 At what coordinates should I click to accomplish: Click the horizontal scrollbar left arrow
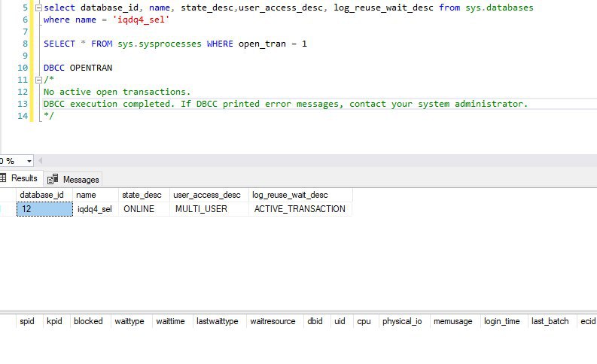(41, 160)
